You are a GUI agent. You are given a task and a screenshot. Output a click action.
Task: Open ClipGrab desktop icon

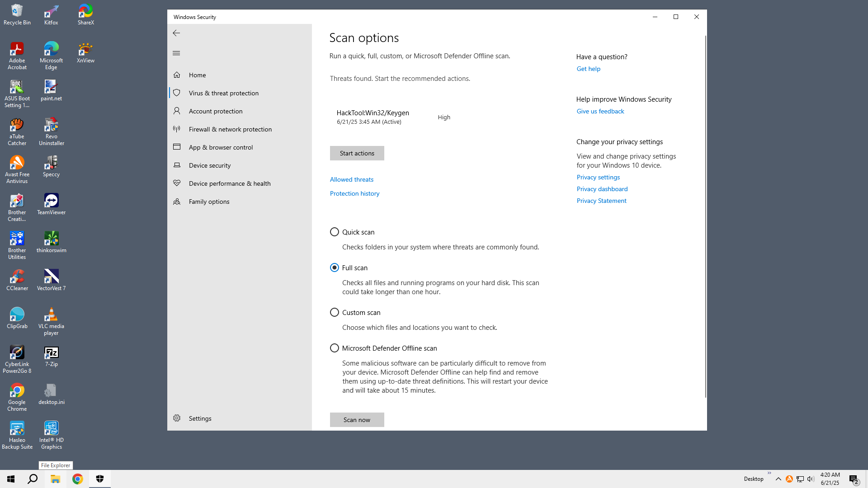click(17, 319)
